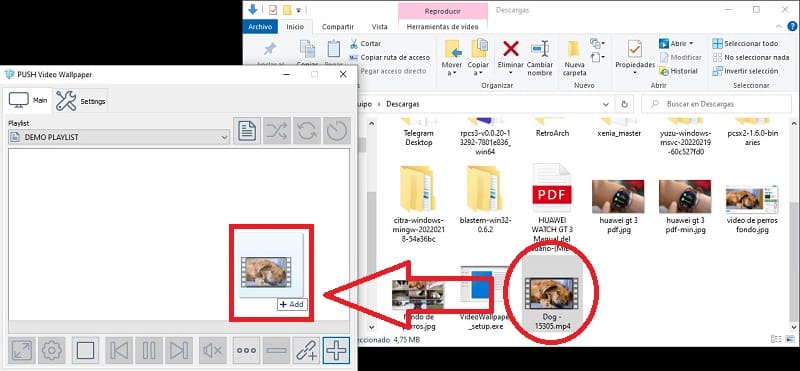Click the timer interval icon
Viewport: 800px width, 371px height.
tap(337, 131)
